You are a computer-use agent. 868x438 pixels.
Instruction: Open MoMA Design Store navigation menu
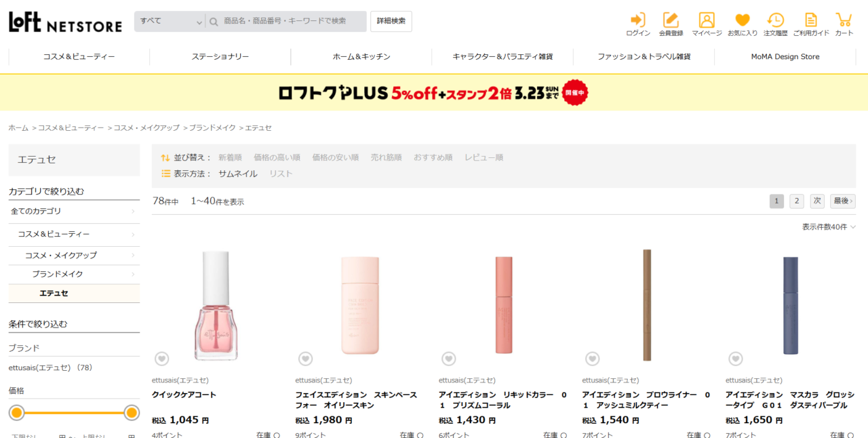pos(785,57)
